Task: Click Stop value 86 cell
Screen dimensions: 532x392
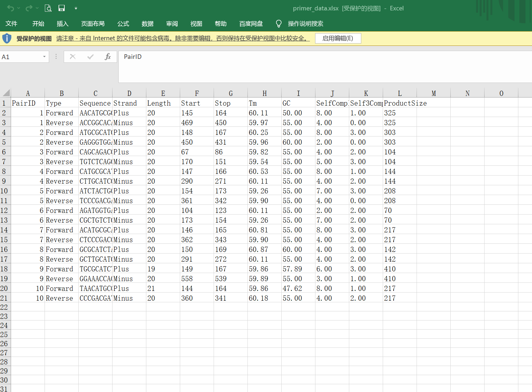Action: [231, 152]
